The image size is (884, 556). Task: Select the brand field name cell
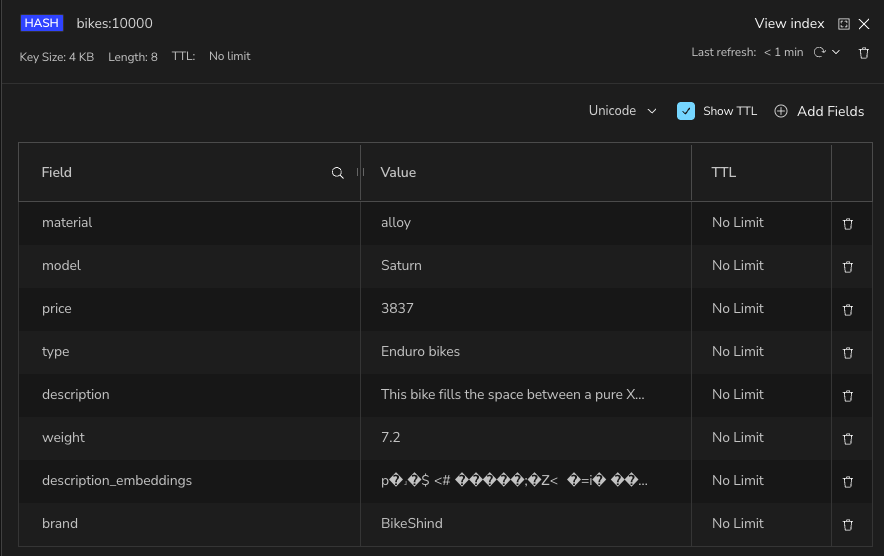[60, 523]
